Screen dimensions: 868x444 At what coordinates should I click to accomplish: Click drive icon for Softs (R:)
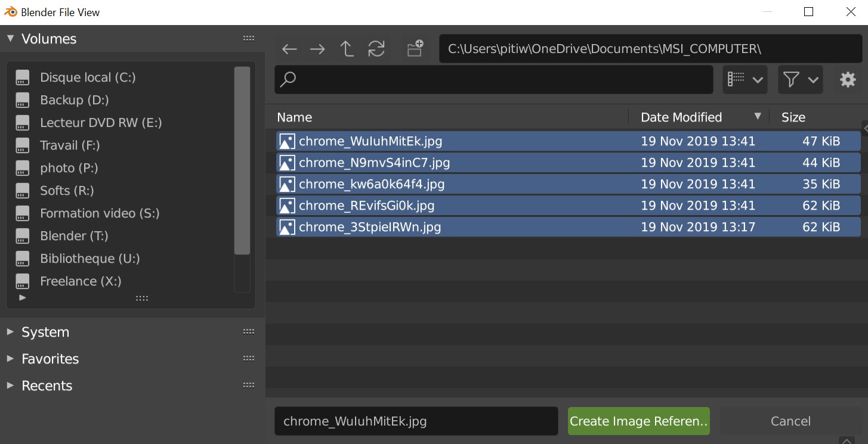click(22, 191)
